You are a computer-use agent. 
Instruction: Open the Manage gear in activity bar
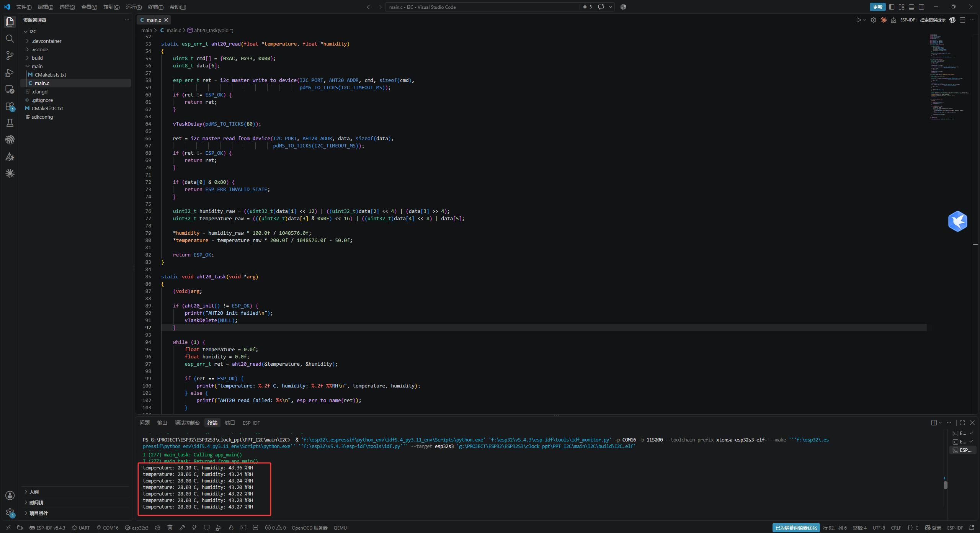[x=10, y=512]
